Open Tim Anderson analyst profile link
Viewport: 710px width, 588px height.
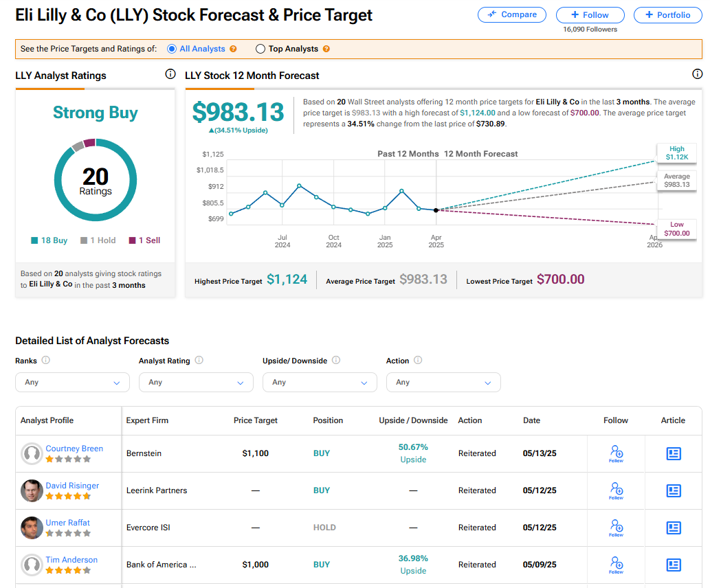click(x=71, y=559)
